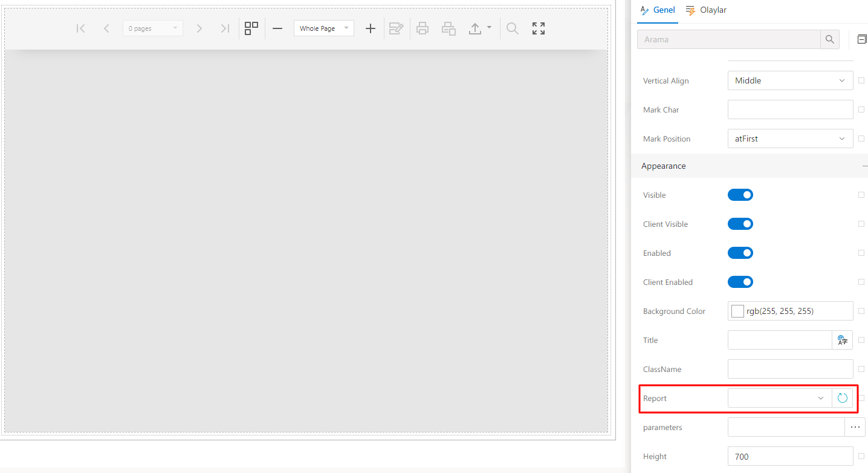Zoom out with the minus icon
Viewport: 868px width, 473px height.
(277, 28)
